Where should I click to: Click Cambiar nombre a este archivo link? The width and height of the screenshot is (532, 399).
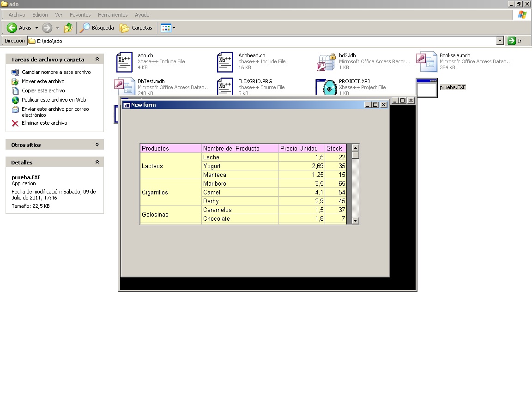pyautogui.click(x=56, y=72)
